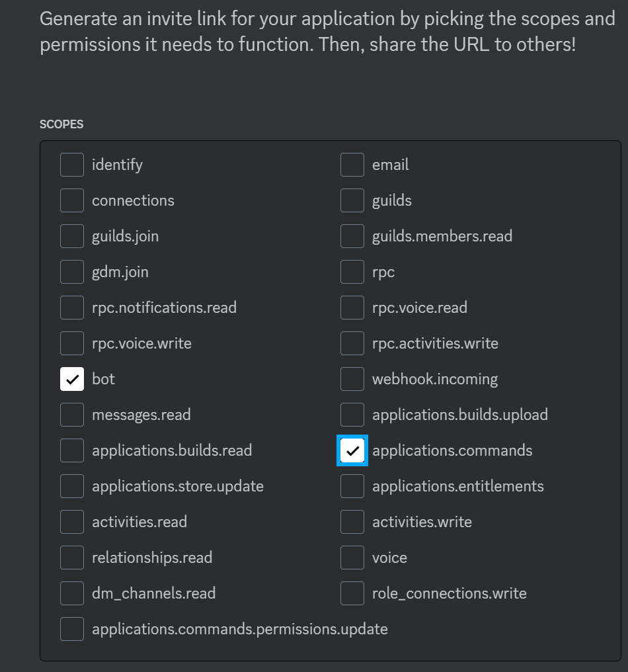Screen dimensions: 628x672
Task: Check the webhook.incoming scope
Action: pyautogui.click(x=352, y=379)
